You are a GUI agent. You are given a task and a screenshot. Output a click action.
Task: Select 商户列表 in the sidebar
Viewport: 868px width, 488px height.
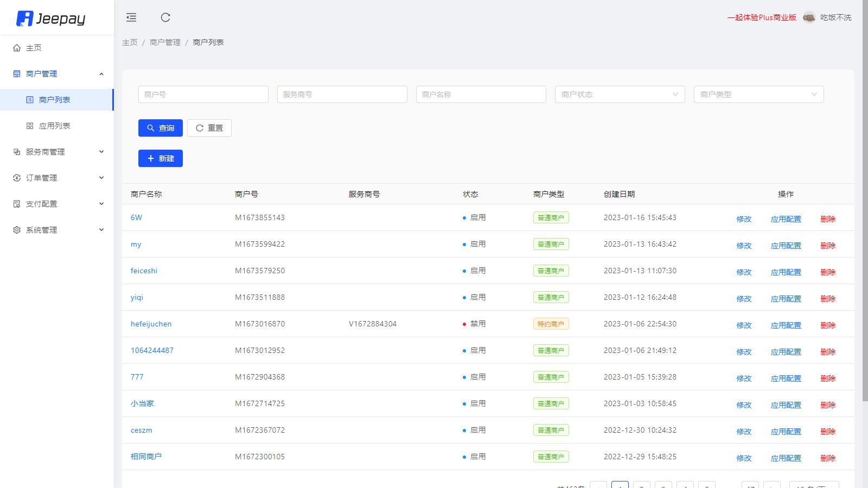[55, 100]
